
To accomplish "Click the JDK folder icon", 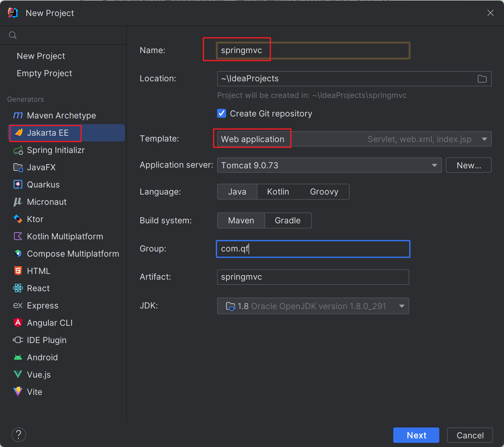I will click(x=231, y=306).
